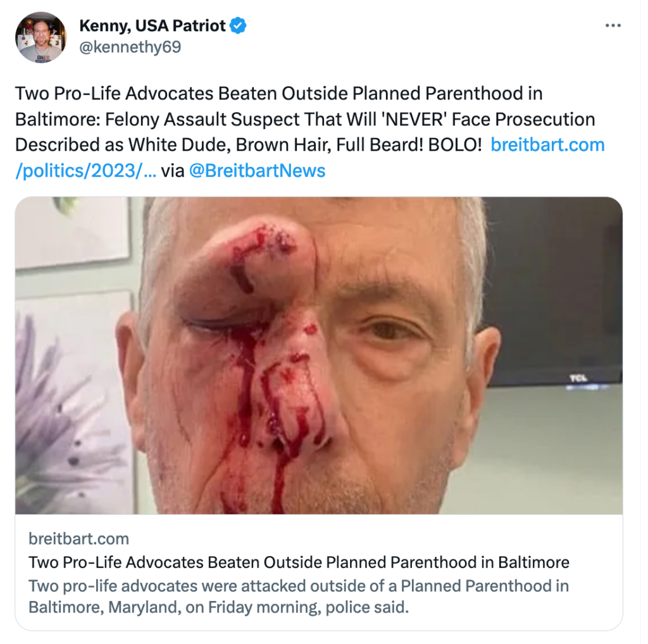
Task: Click the TCL television logo in the photo
Action: 577,378
